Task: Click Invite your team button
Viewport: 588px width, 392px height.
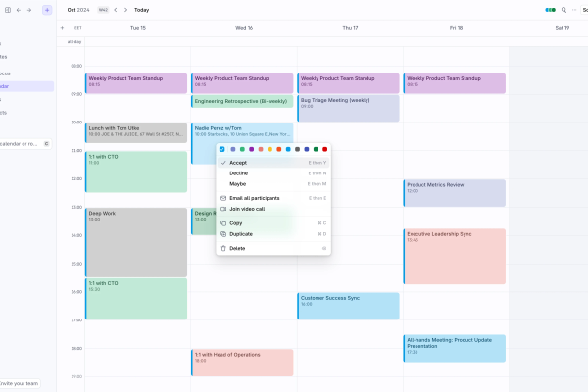Action: [20, 383]
